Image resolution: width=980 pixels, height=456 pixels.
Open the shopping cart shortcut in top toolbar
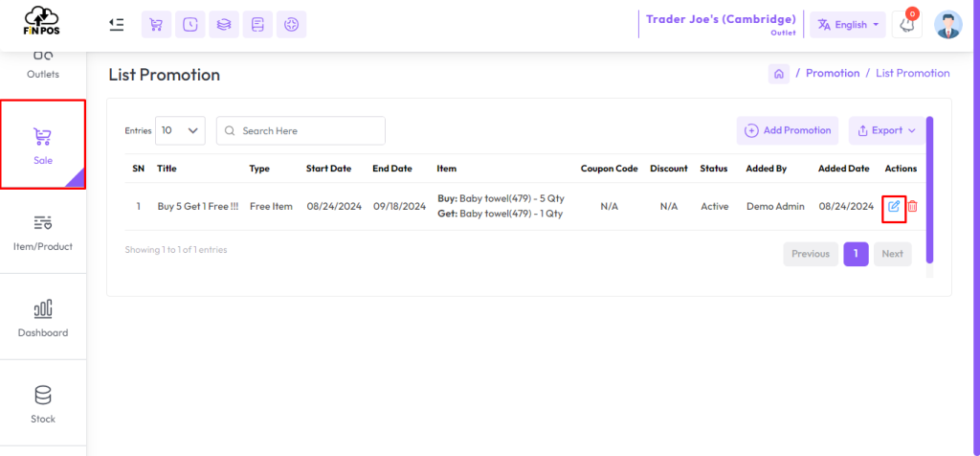[x=156, y=24]
